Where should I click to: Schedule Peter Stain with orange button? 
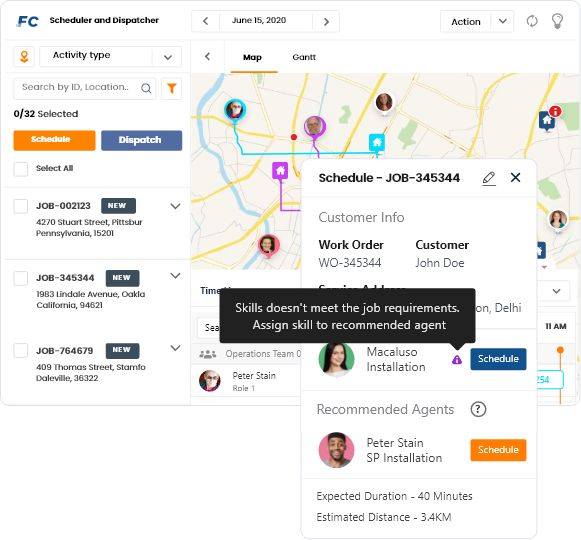pos(498,450)
